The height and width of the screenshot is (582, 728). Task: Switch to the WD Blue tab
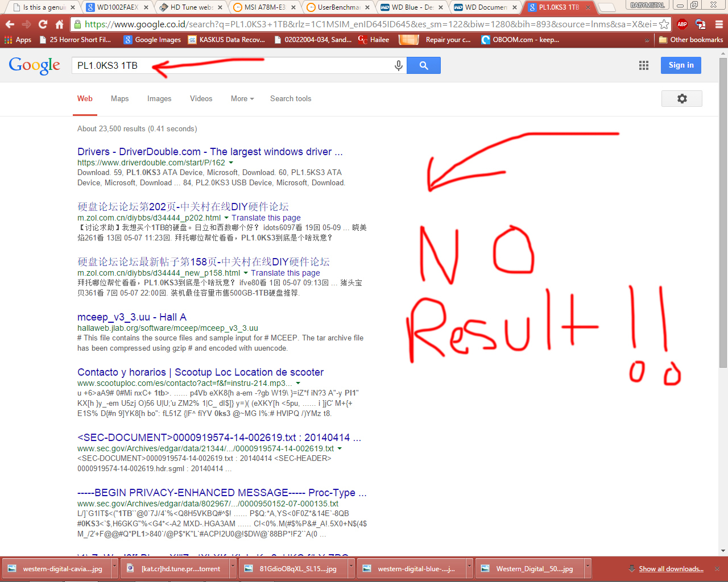pyautogui.click(x=411, y=7)
